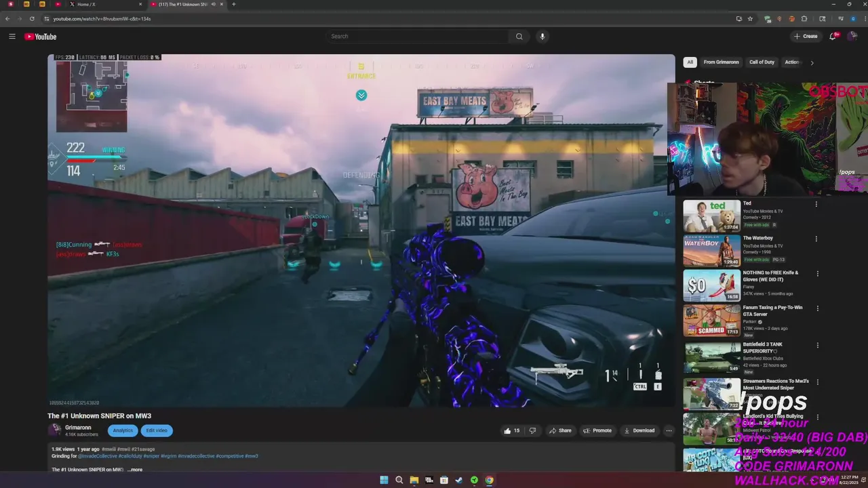Image resolution: width=868 pixels, height=488 pixels.
Task: Open the Fanum Taxing SCAMMED thumbnail
Action: coord(711,320)
